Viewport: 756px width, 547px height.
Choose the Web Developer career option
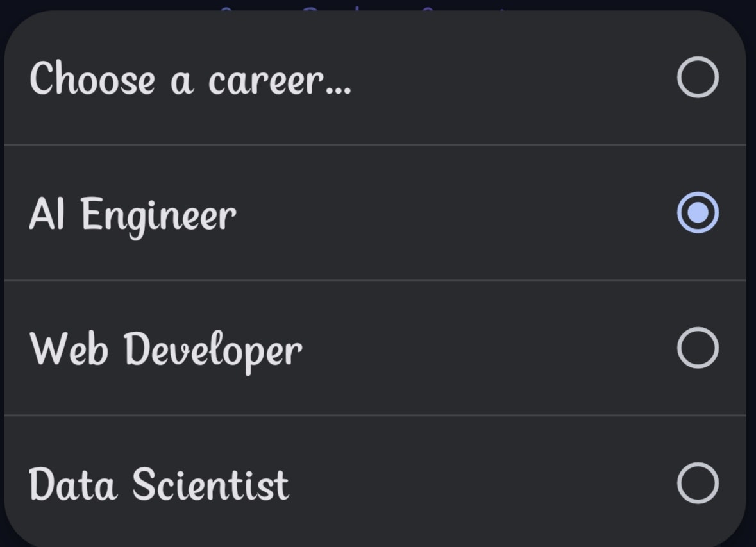pyautogui.click(x=378, y=346)
